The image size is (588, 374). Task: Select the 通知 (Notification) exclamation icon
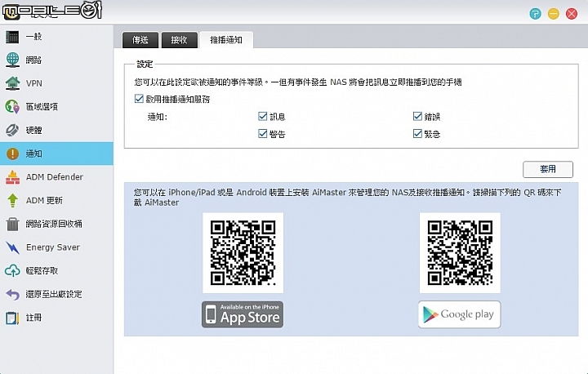coord(12,154)
